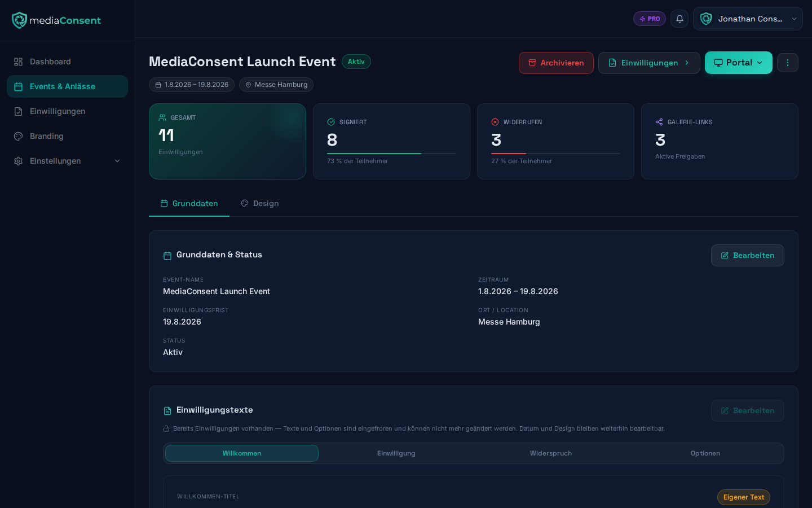Click the document icon beside Einwilligungstexte

pos(167,411)
